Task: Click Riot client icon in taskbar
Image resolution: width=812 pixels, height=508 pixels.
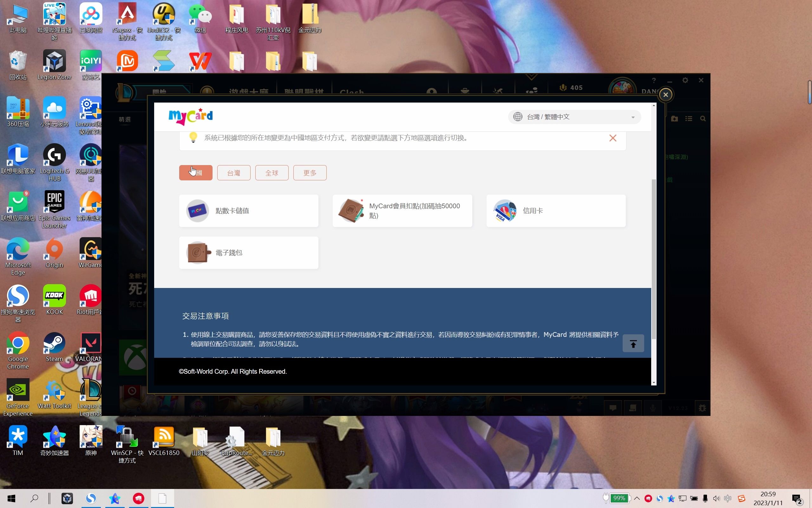Action: 139,498
